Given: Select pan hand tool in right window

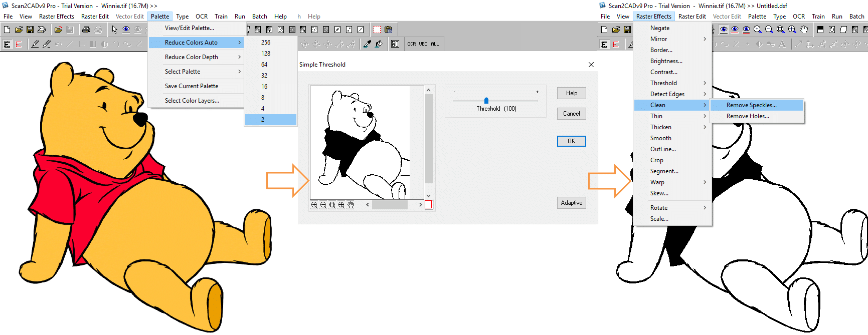Looking at the screenshot, I should 804,30.
